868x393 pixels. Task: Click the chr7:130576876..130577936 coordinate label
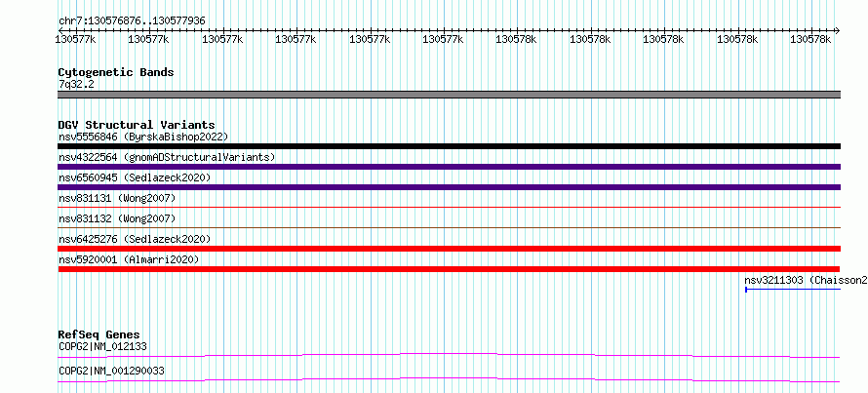pyautogui.click(x=132, y=21)
